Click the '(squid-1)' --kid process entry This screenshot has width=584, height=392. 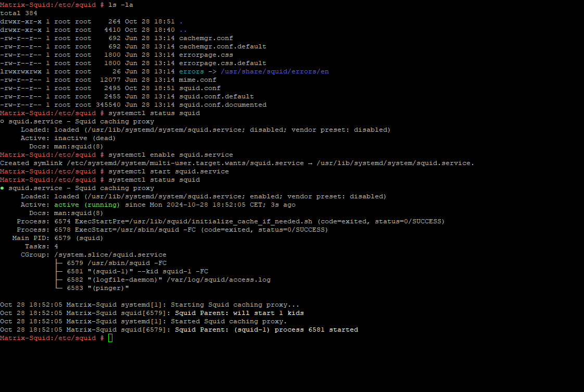tap(137, 271)
